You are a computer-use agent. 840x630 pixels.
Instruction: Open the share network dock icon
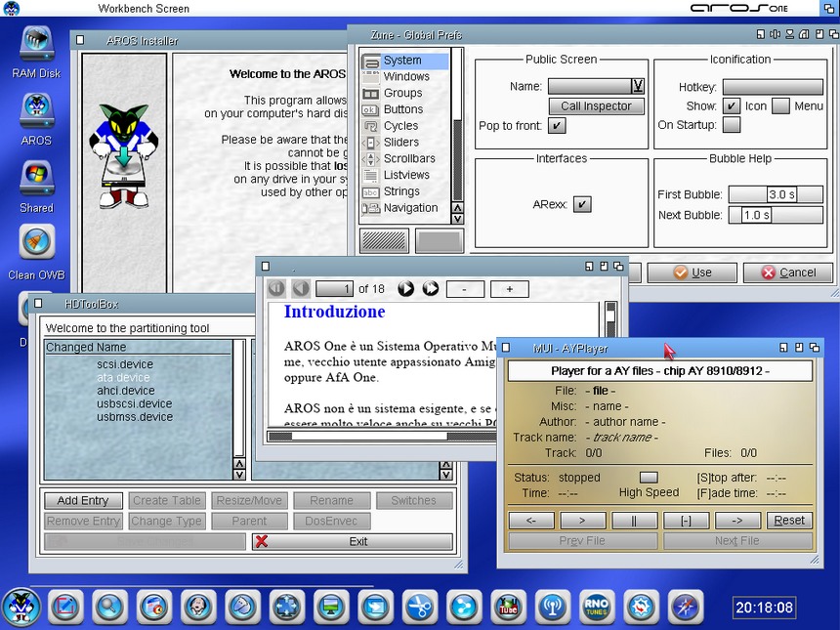tap(464, 607)
